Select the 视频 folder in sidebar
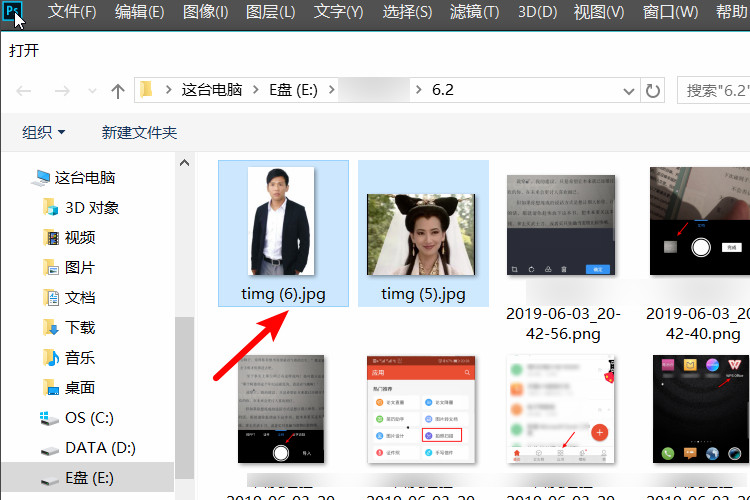The width and height of the screenshot is (750, 500). pyautogui.click(x=69, y=237)
